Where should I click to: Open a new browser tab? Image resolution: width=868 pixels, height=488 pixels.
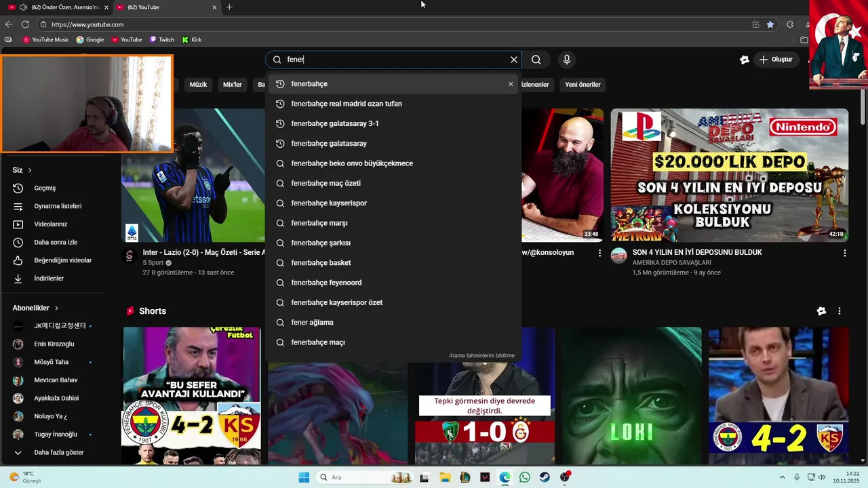point(229,7)
